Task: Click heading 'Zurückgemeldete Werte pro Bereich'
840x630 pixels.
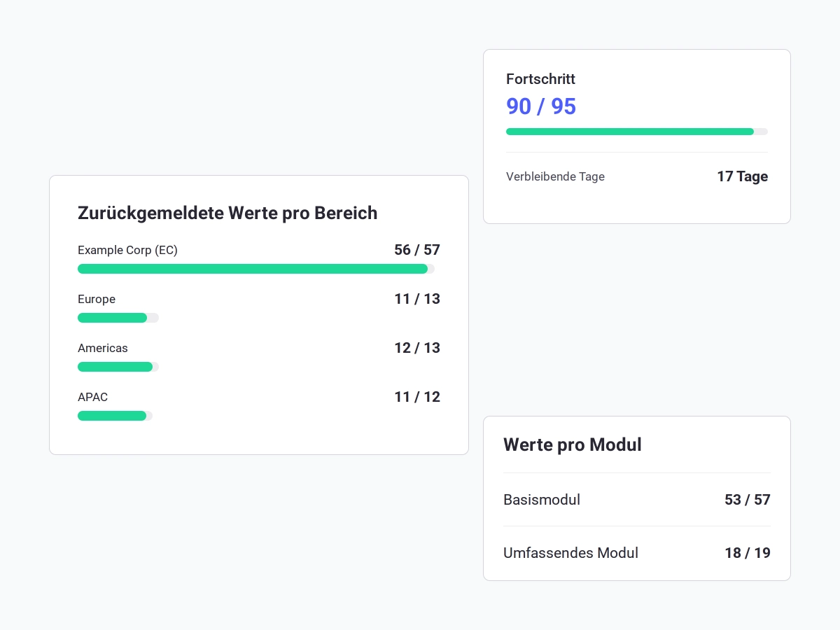Action: pyautogui.click(x=227, y=213)
